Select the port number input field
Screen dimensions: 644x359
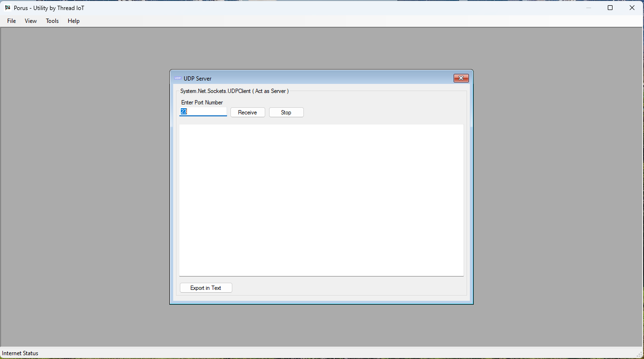click(203, 111)
